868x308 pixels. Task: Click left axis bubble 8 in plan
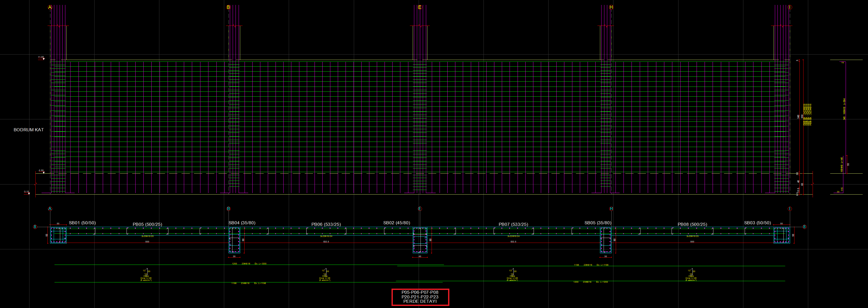pos(35,227)
